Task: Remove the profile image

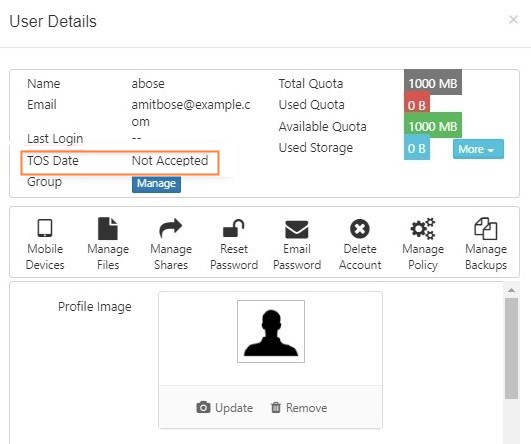Action: 299,407
